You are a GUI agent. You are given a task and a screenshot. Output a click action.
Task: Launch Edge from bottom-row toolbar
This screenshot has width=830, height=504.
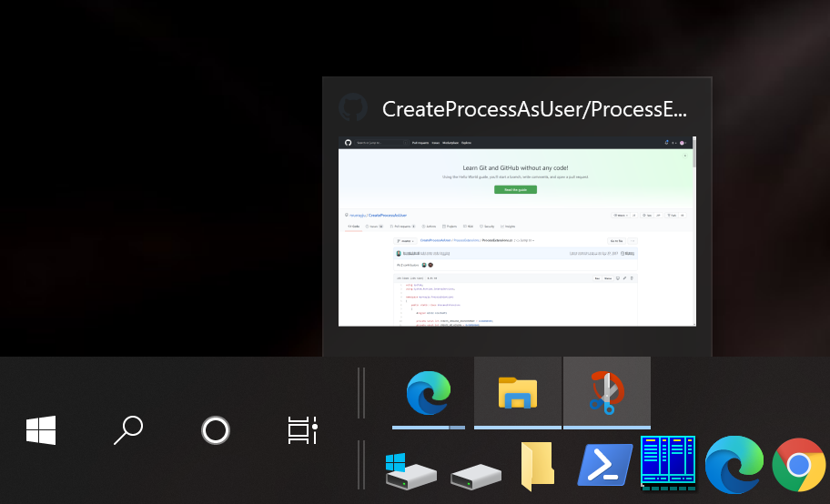[x=734, y=465]
